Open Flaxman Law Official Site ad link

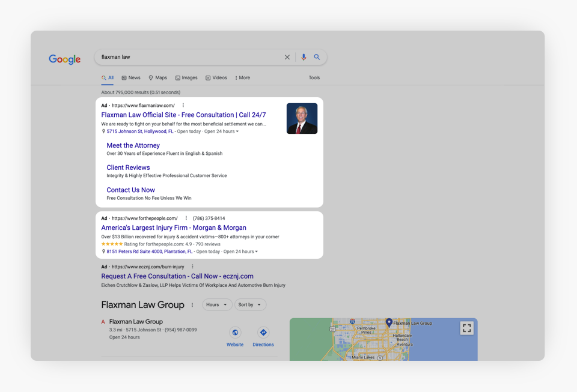183,115
